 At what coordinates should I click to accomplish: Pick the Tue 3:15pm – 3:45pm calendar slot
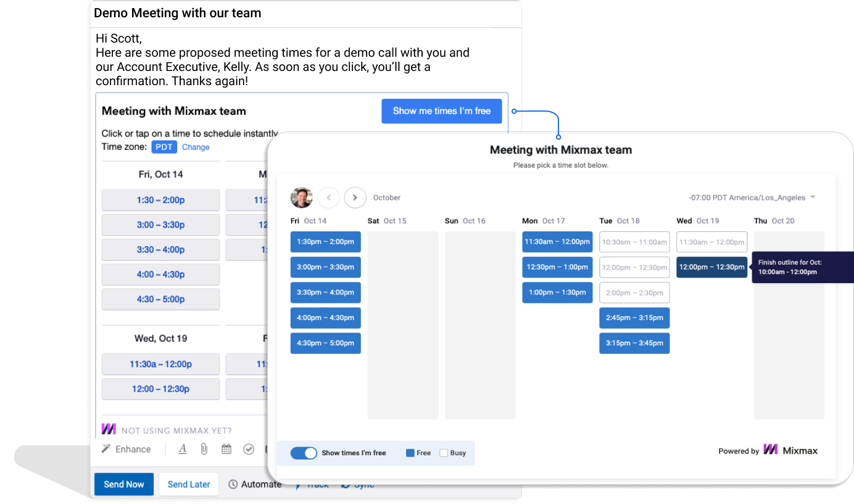[634, 343]
